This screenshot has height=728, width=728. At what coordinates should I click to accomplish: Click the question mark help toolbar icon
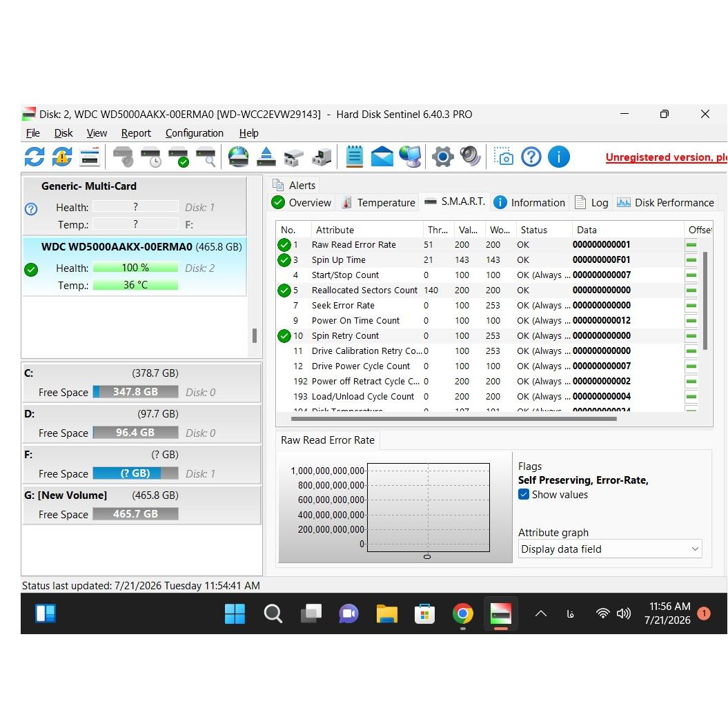(531, 157)
